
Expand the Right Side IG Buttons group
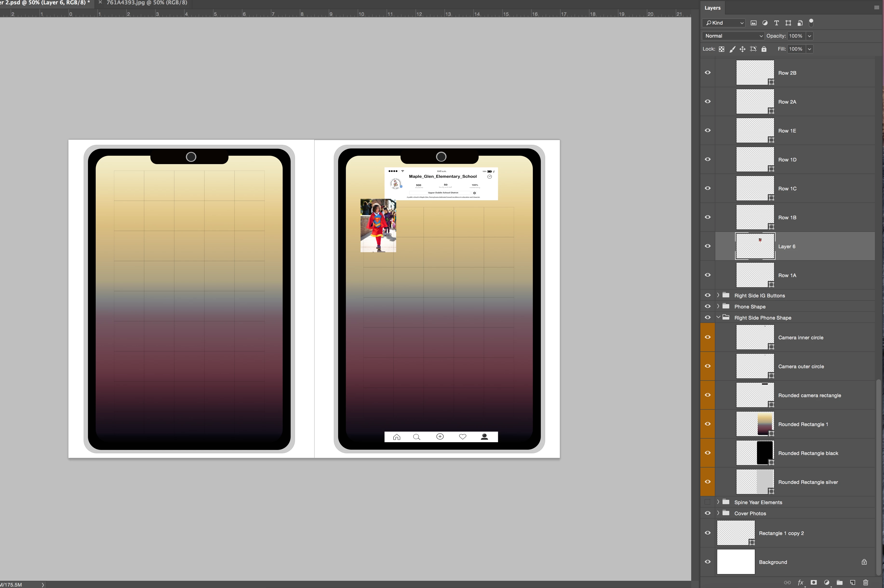click(x=718, y=295)
